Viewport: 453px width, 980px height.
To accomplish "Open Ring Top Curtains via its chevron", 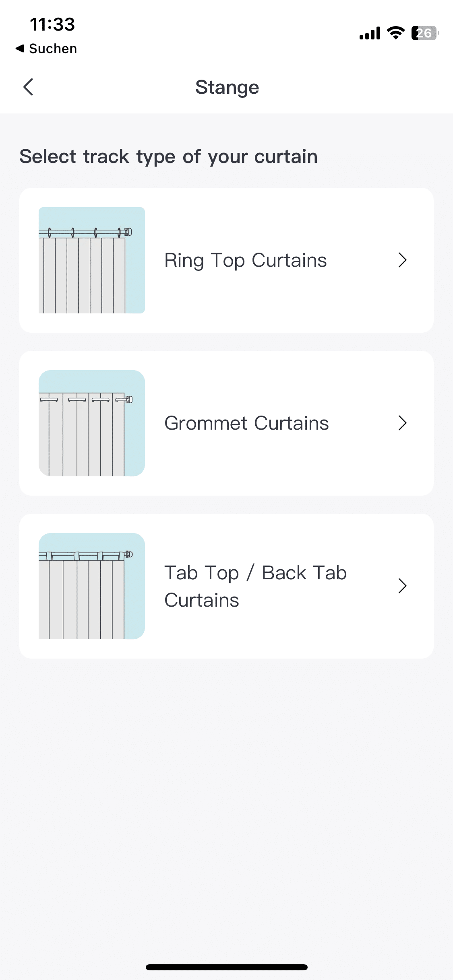I will (402, 260).
